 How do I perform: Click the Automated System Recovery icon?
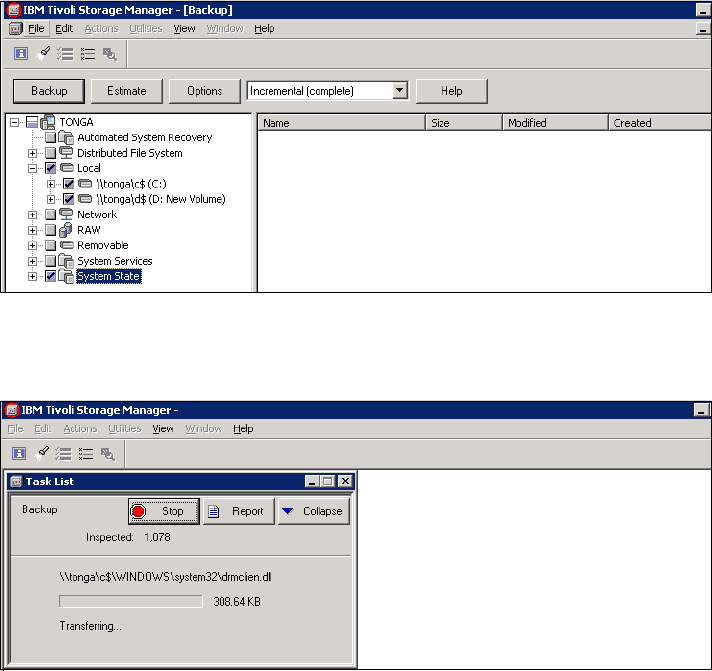(66, 137)
